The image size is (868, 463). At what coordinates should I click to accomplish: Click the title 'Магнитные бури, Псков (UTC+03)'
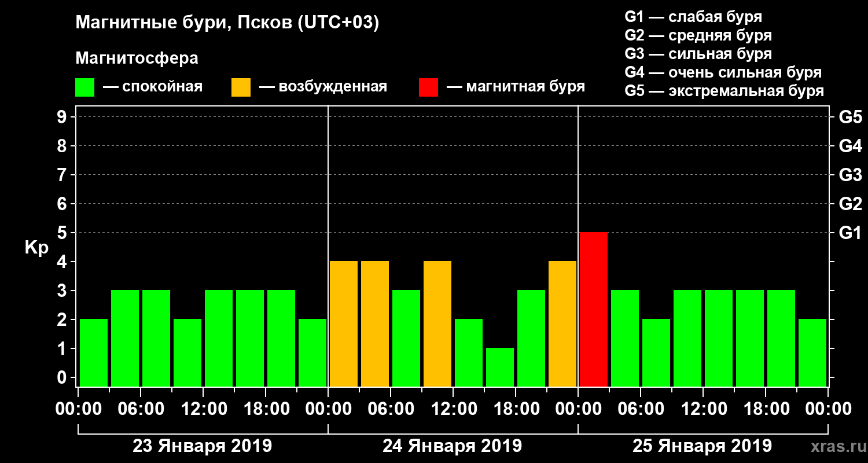(x=227, y=24)
